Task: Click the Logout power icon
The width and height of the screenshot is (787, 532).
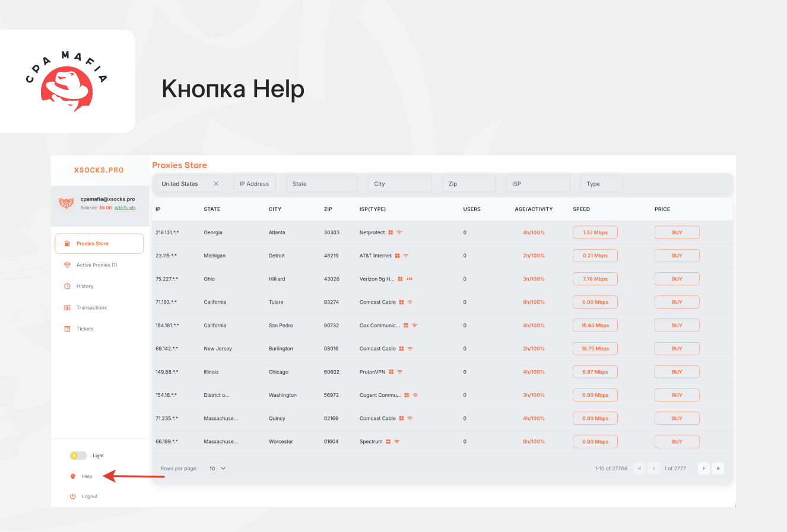Action: coord(73,496)
